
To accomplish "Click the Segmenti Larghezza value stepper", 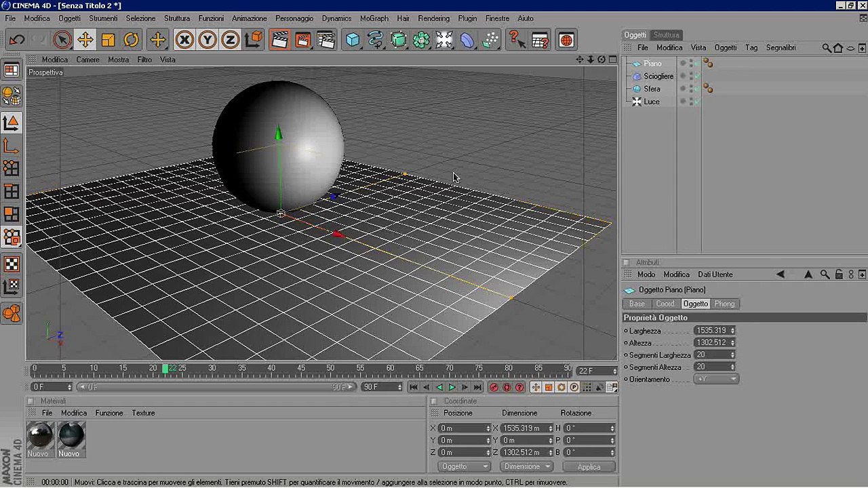I will (x=732, y=355).
